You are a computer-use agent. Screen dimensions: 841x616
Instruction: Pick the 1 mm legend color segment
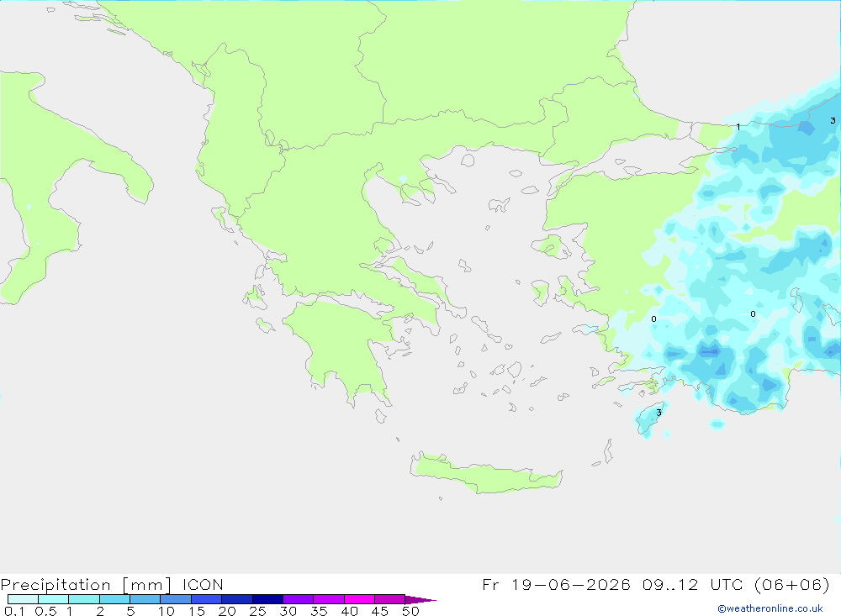(x=84, y=599)
